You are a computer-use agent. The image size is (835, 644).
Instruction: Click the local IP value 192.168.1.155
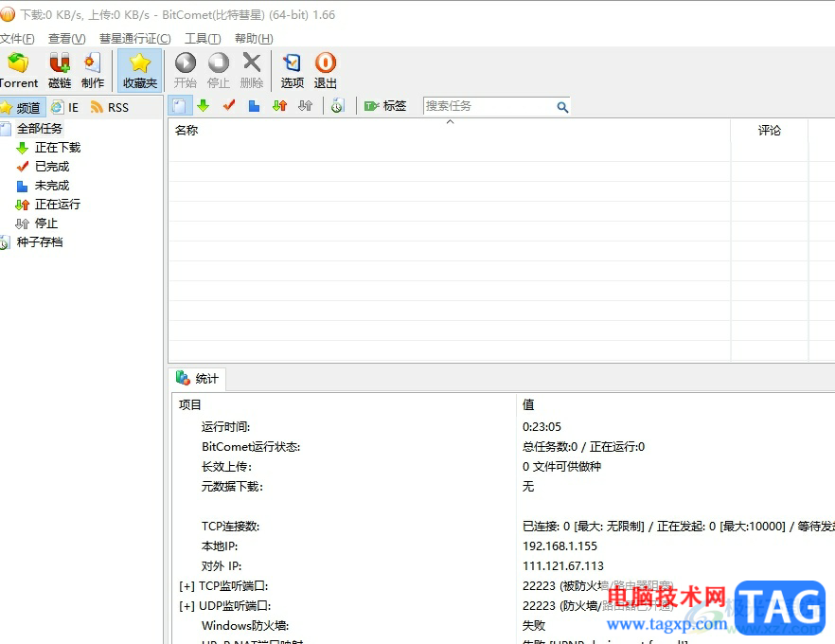pos(560,546)
